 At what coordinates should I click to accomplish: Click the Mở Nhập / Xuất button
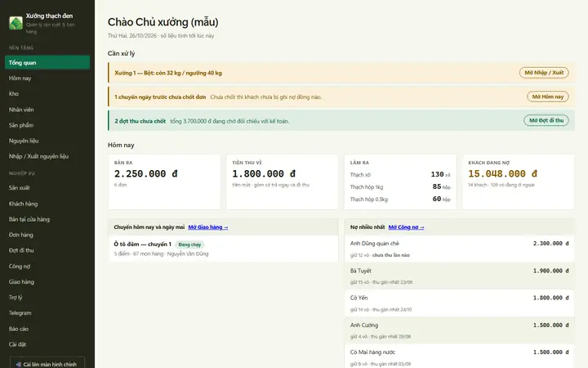tap(544, 73)
